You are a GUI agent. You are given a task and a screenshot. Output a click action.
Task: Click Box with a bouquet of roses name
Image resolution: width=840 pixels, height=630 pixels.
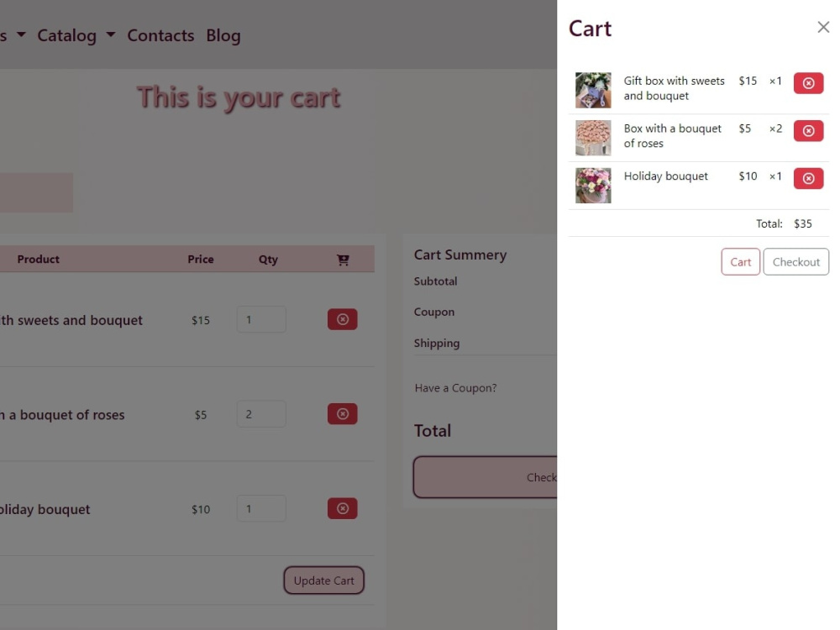pyautogui.click(x=672, y=136)
